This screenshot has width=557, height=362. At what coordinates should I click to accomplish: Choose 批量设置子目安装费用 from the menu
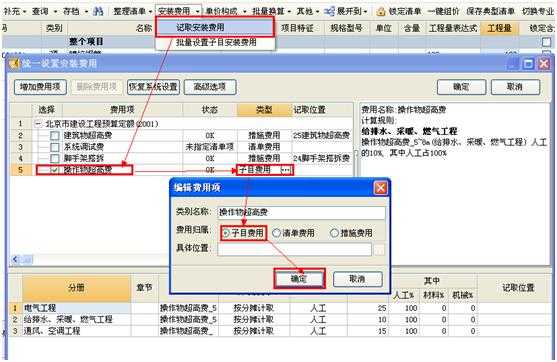click(215, 42)
